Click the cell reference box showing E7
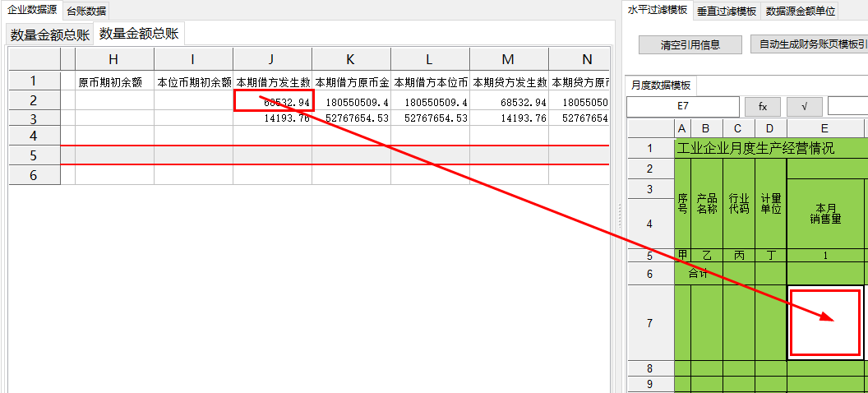Viewport: 868px width, 393px height. pyautogui.click(x=682, y=107)
